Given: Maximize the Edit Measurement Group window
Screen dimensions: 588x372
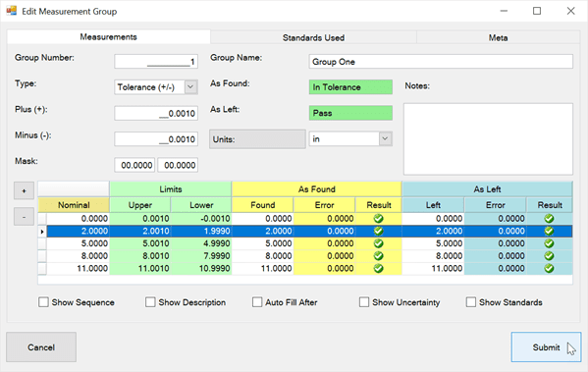Looking at the screenshot, I should click(x=537, y=11).
